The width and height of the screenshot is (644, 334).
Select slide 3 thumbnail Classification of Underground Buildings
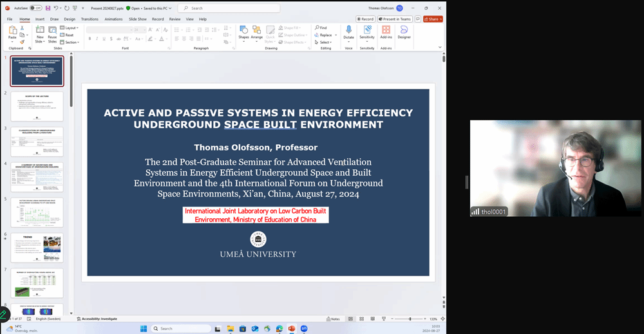(37, 142)
